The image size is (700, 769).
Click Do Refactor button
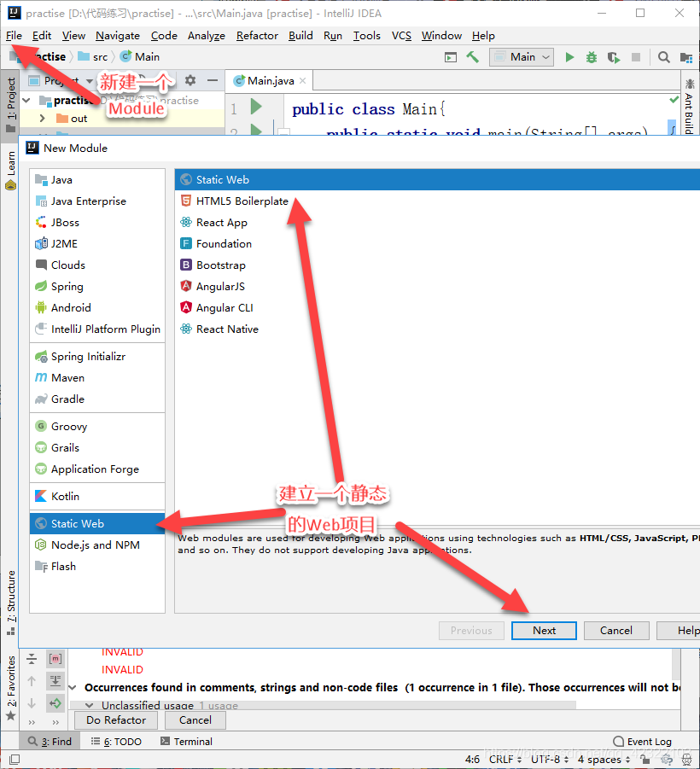(116, 720)
